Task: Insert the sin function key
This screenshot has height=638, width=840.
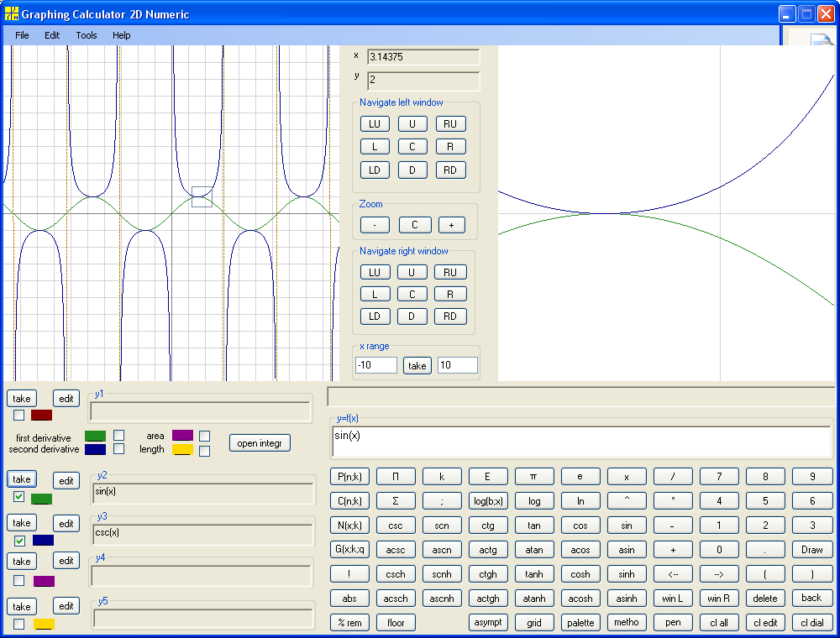Action: [x=627, y=526]
